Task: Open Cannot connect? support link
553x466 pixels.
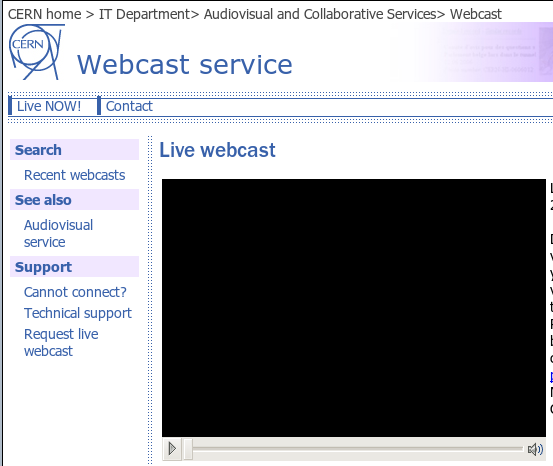Action: pos(75,292)
